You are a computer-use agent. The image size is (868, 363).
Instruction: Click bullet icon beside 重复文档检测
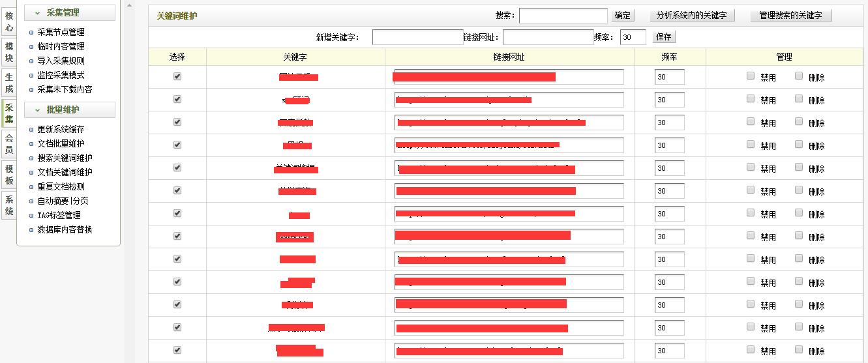(31, 187)
